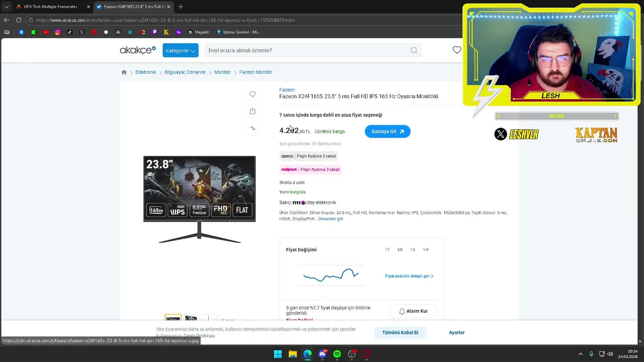Open the header wishlist heart icon
The width and height of the screenshot is (644, 362).
[457, 50]
